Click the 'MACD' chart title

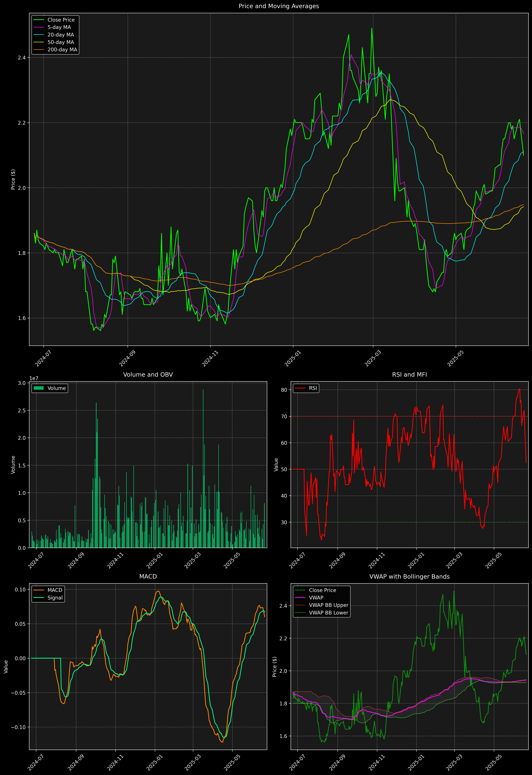tap(148, 577)
